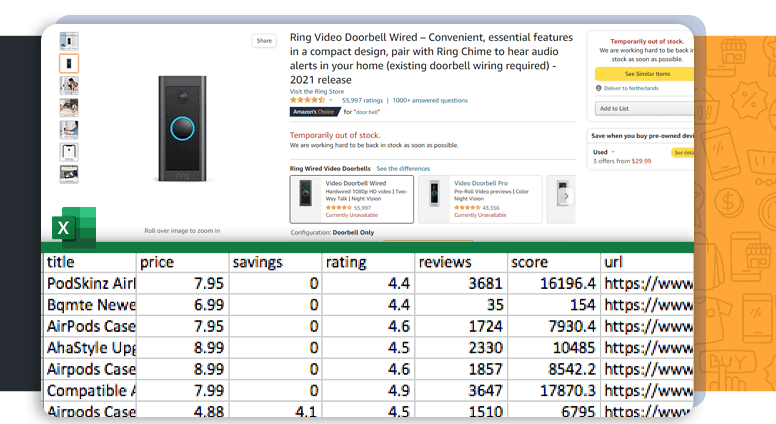Select the seventh product thumbnail
This screenshot has height=424, width=776.
[69, 174]
